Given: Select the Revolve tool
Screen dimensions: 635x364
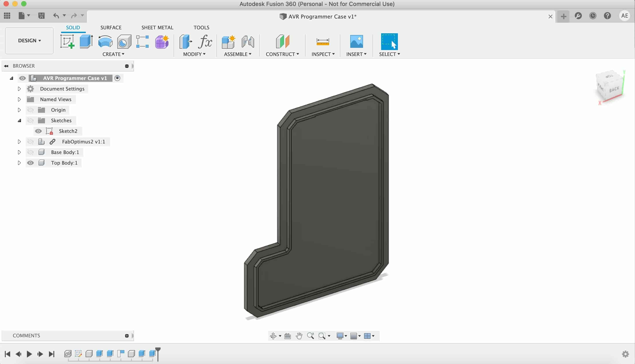Looking at the screenshot, I should pos(105,41).
